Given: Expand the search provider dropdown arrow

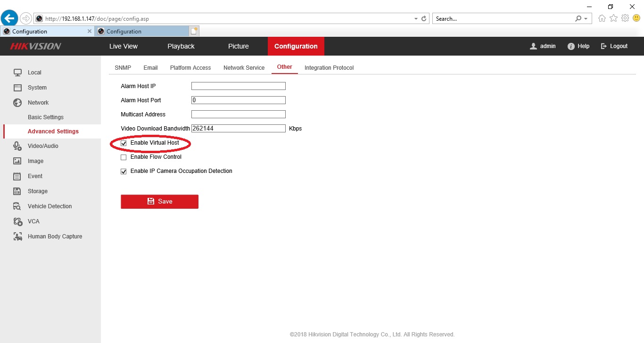Looking at the screenshot, I should (x=586, y=19).
